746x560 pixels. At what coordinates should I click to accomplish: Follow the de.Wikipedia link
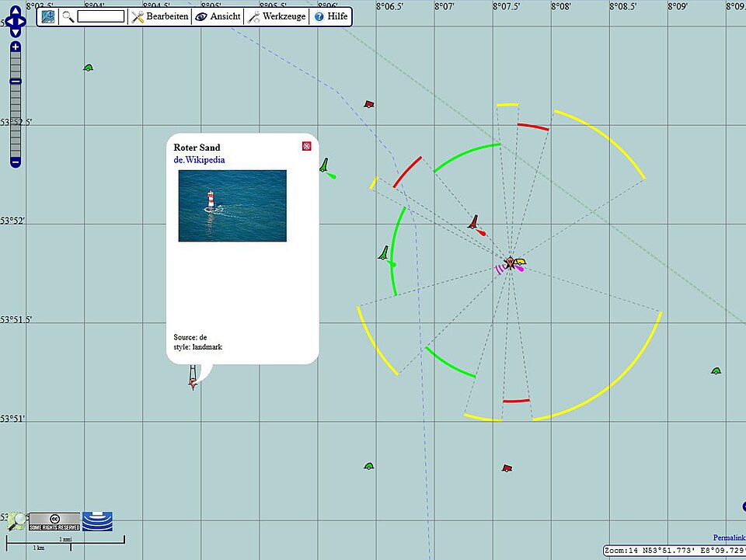click(199, 160)
